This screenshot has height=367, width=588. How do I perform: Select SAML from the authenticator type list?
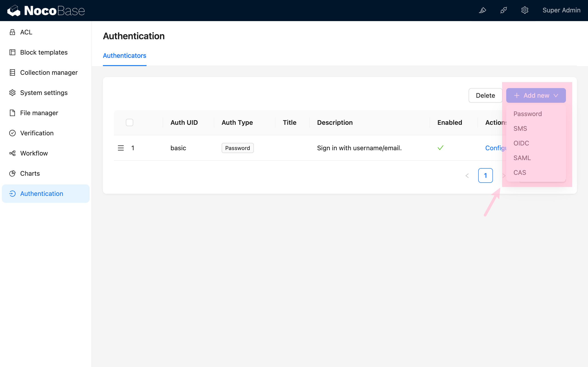(x=522, y=158)
